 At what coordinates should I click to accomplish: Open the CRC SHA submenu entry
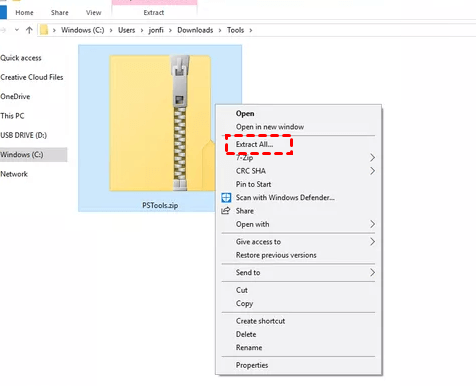click(x=298, y=171)
